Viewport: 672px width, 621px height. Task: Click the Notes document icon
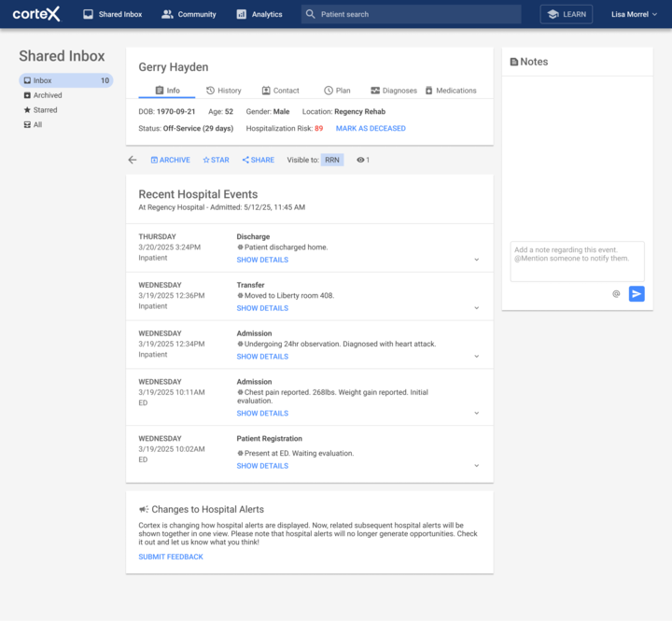coord(514,62)
